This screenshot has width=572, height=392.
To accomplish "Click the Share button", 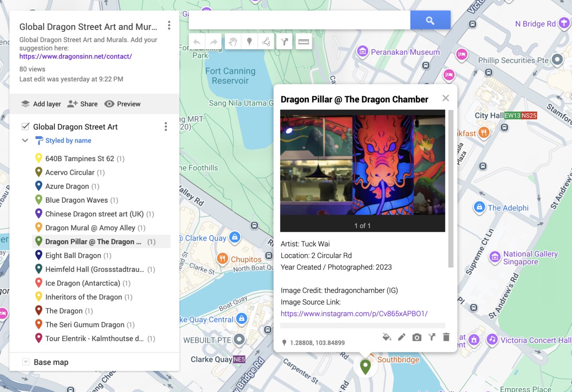I will (82, 104).
